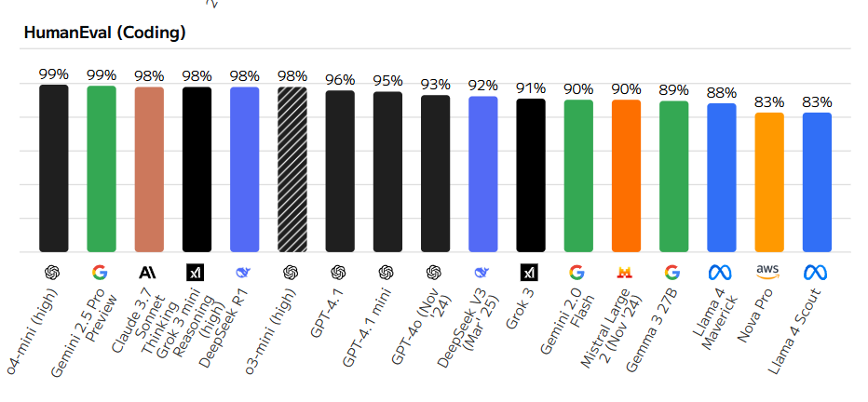Viewport: 868px width, 402px height.
Task: Click the Meta logo under Llama 4 Maverick
Action: tap(720, 272)
